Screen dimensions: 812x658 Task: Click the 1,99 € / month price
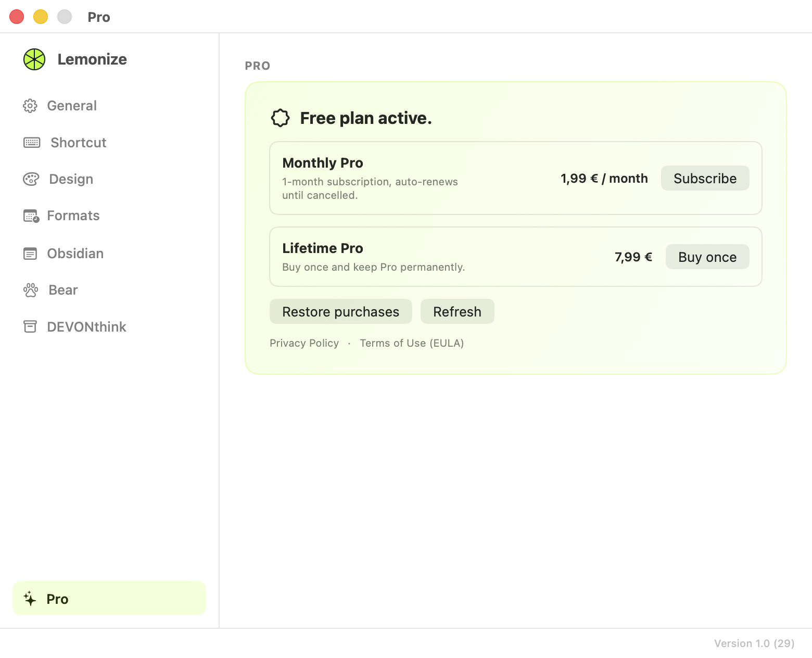[604, 179]
